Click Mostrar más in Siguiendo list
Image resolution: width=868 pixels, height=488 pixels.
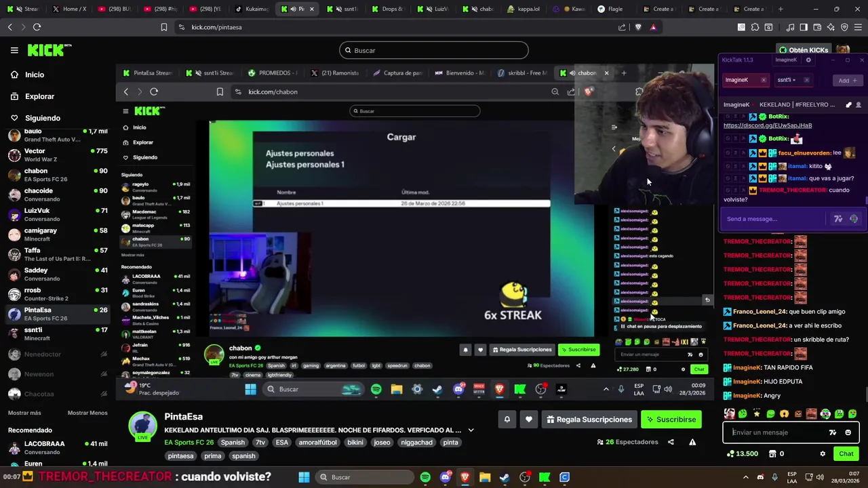coord(24,413)
